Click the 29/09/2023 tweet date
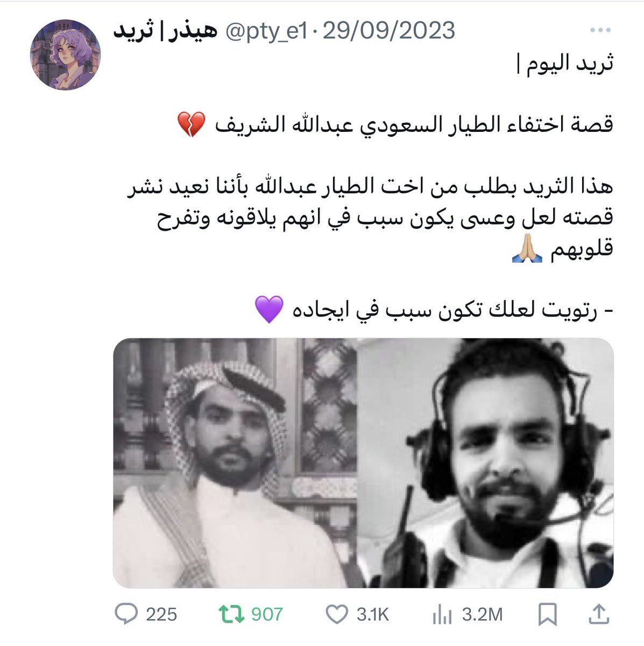Image resolution: width=644 pixels, height=646 pixels. (388, 31)
